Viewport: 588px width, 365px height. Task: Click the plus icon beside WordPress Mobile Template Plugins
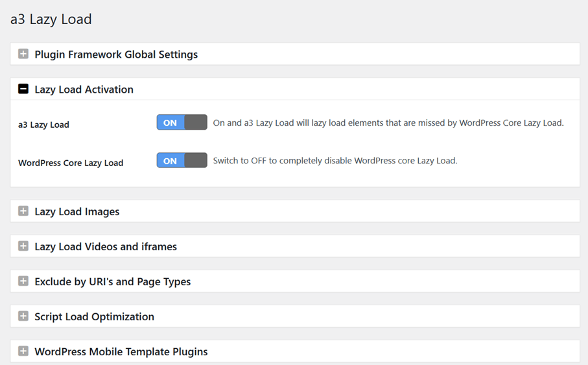pos(23,351)
